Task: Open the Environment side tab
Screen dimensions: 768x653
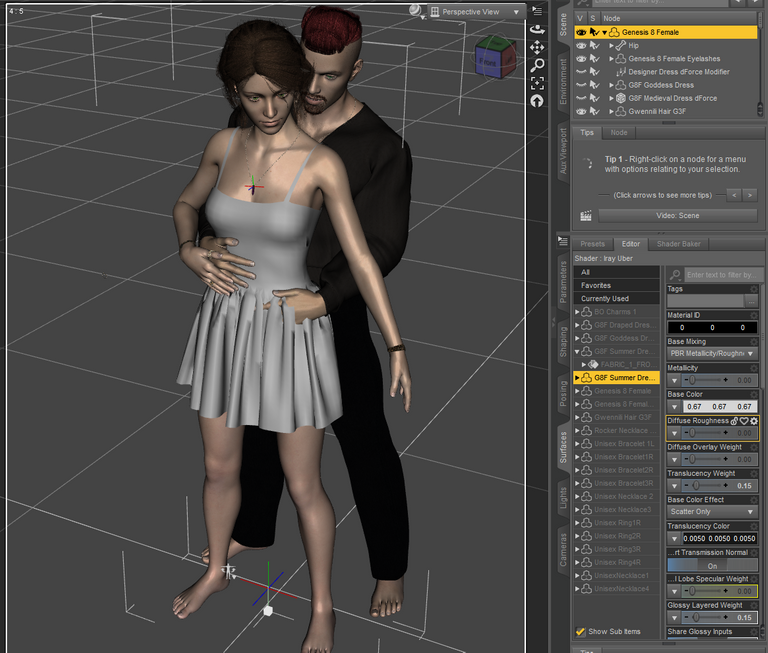Action: (563, 81)
